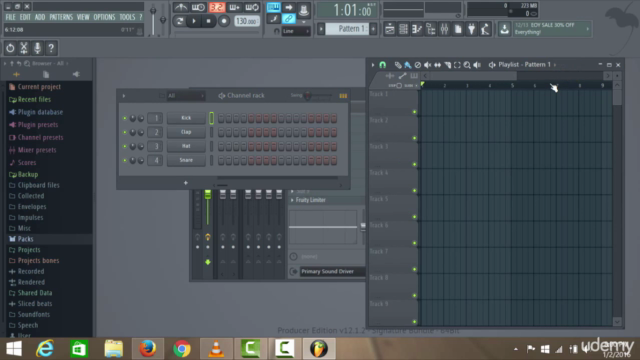Image resolution: width=640 pixels, height=360 pixels.
Task: Toggle the metronome icon
Action: click(x=180, y=7)
